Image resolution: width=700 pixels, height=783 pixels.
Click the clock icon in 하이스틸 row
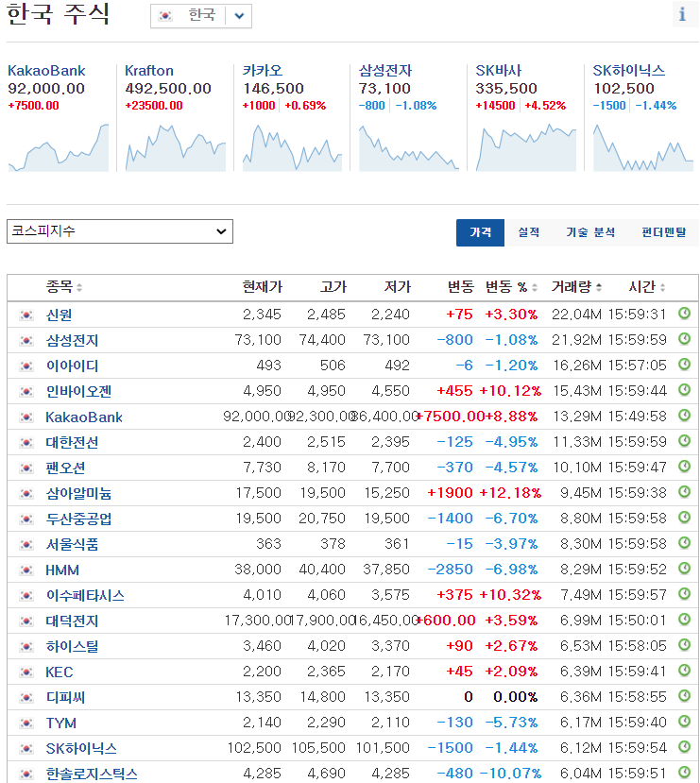coord(684,645)
